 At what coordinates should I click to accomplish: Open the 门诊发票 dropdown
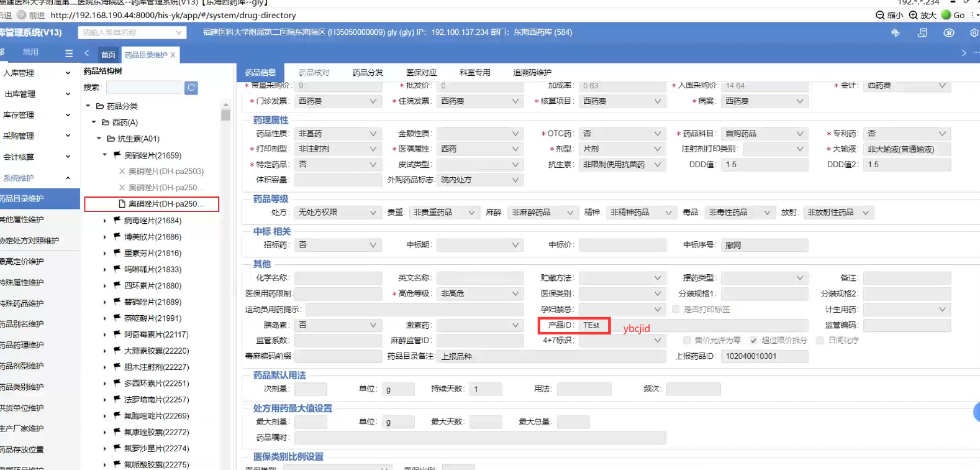(338, 101)
